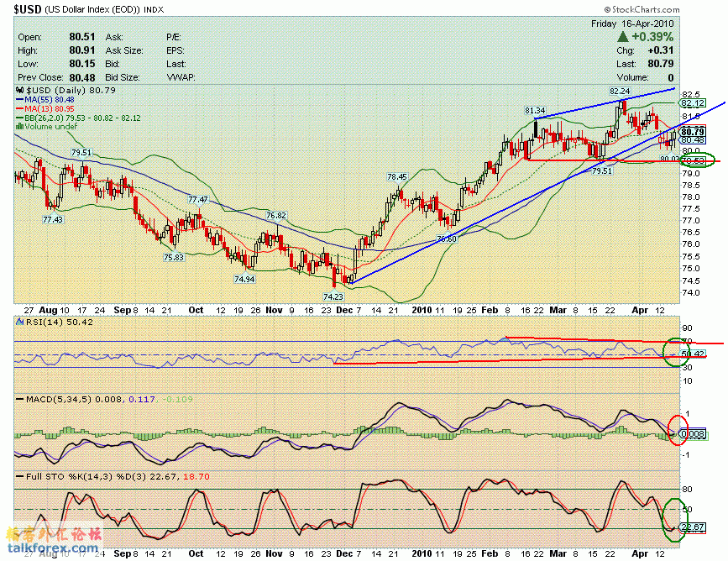
Task: Click the candlestick icon beside $USD (Daily)
Action: [x=20, y=90]
